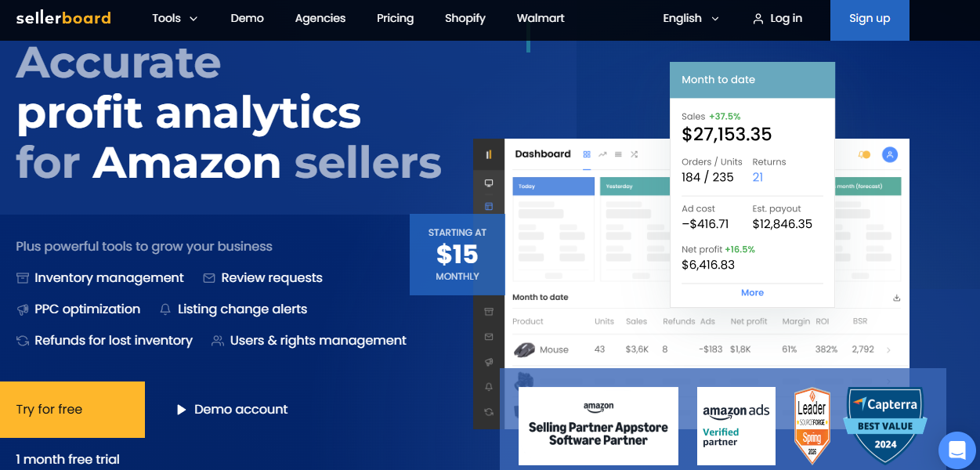Click the ROI value 382%
The width and height of the screenshot is (980, 470).
coord(826,349)
